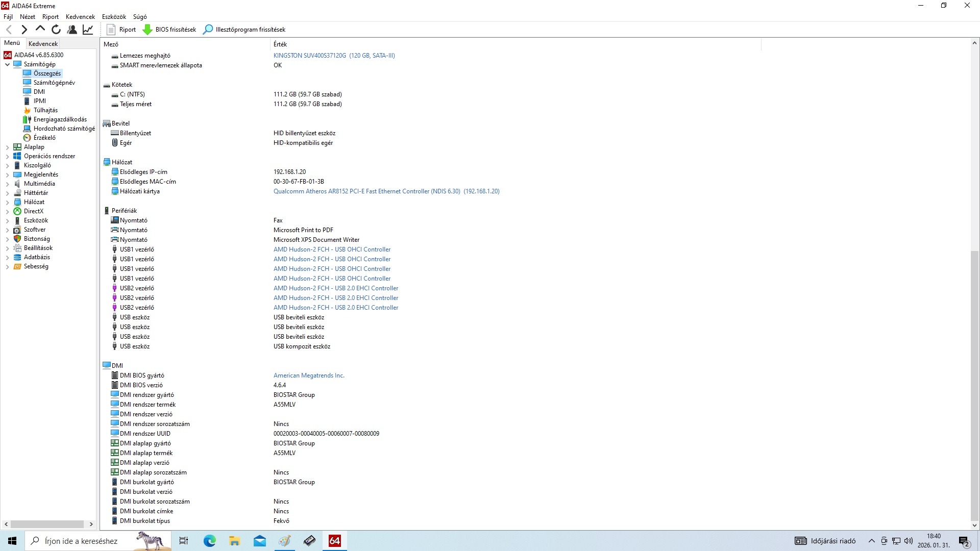This screenshot has height=551, width=980.
Task: Click the American Megatrends Inc. link
Action: [309, 375]
